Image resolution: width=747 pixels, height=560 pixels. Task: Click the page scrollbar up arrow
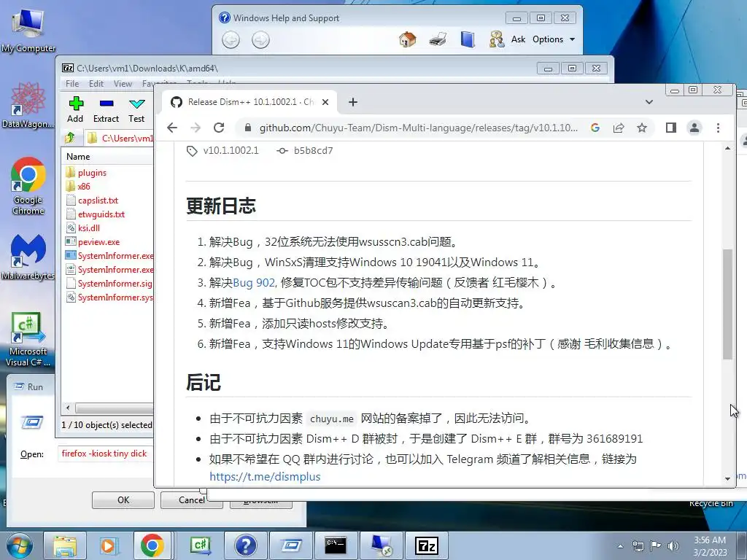[x=727, y=149]
